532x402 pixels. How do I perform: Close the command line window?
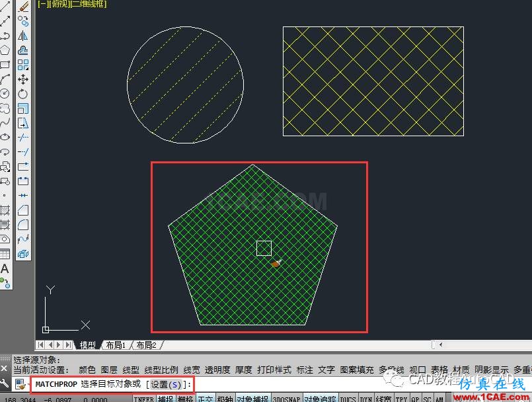point(4,368)
